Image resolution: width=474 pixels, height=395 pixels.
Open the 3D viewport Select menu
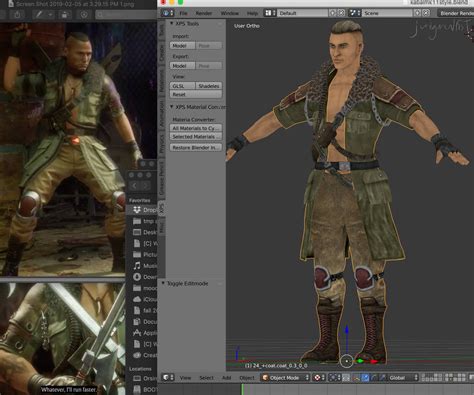(x=206, y=378)
